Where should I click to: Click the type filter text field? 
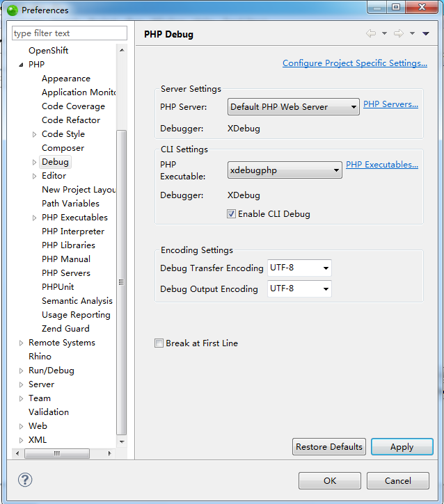[x=70, y=33]
